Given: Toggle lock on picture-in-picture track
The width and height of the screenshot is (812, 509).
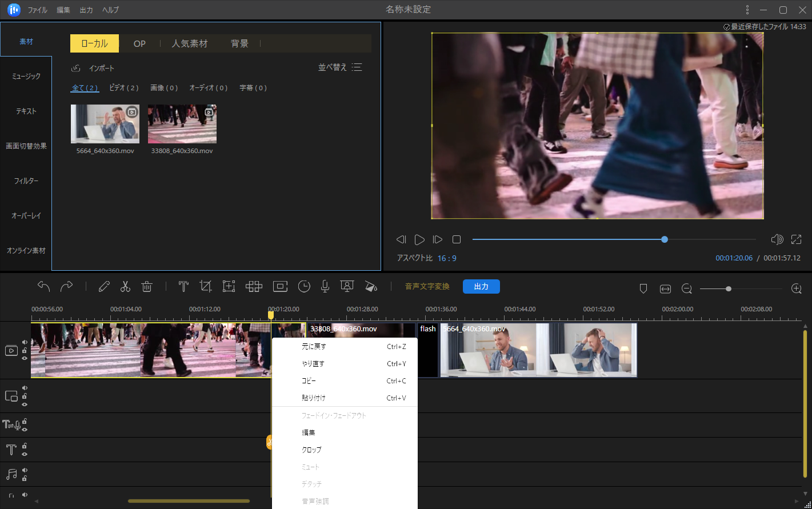Looking at the screenshot, I should pyautogui.click(x=25, y=396).
